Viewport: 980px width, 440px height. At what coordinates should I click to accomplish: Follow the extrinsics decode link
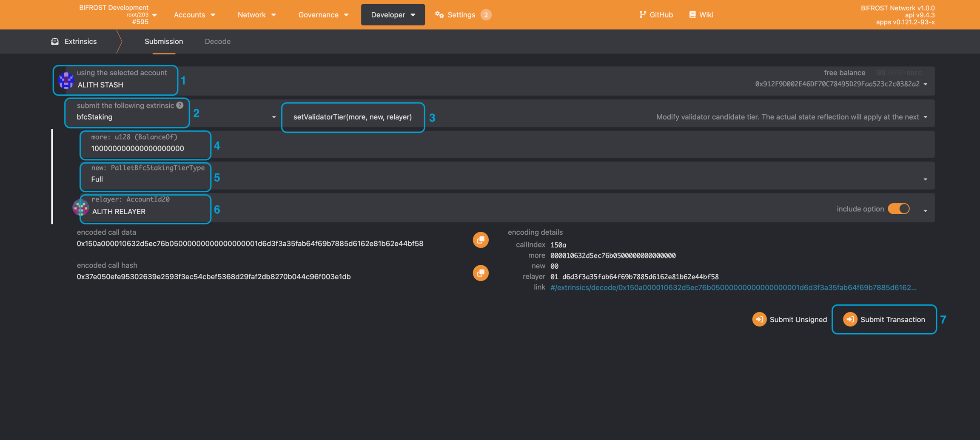[x=733, y=287]
